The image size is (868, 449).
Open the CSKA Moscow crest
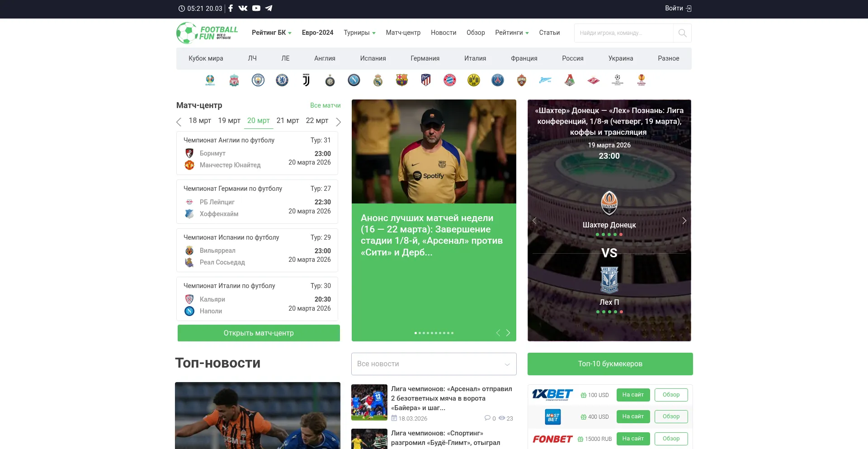522,80
